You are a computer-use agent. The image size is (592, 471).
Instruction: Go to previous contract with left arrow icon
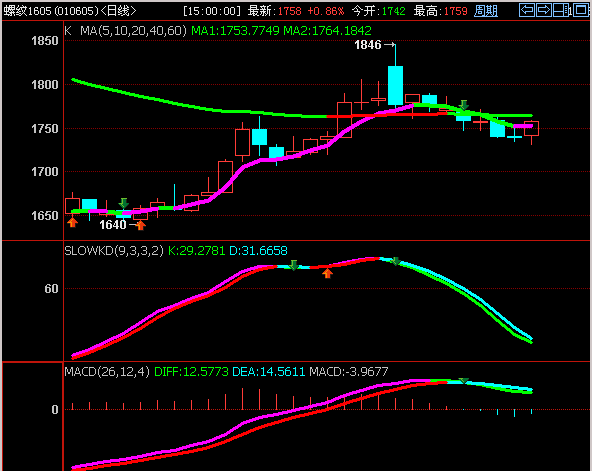[527, 10]
